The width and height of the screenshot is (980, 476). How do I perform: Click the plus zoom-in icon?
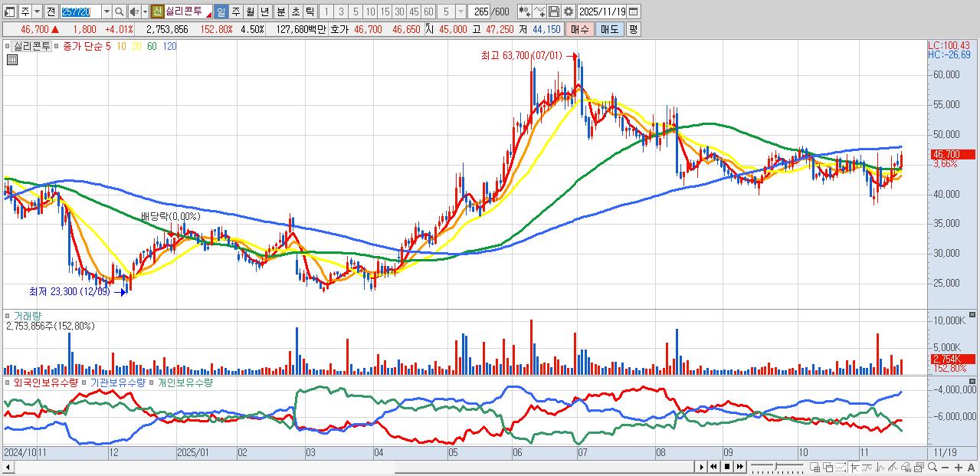tap(958, 468)
